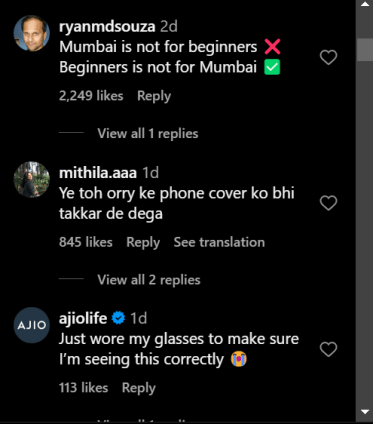
Task: Click the blue verified badge beside ajiolife
Action: [118, 318]
